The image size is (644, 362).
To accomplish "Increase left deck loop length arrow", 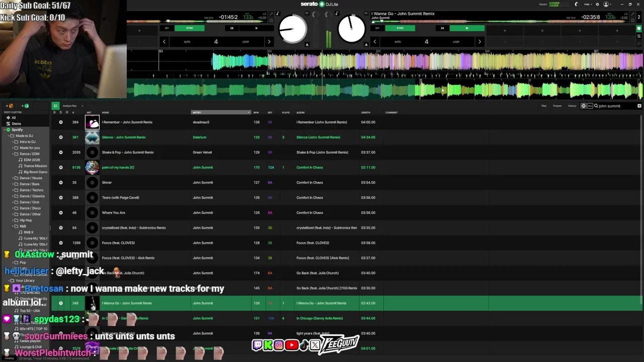I will click(269, 42).
